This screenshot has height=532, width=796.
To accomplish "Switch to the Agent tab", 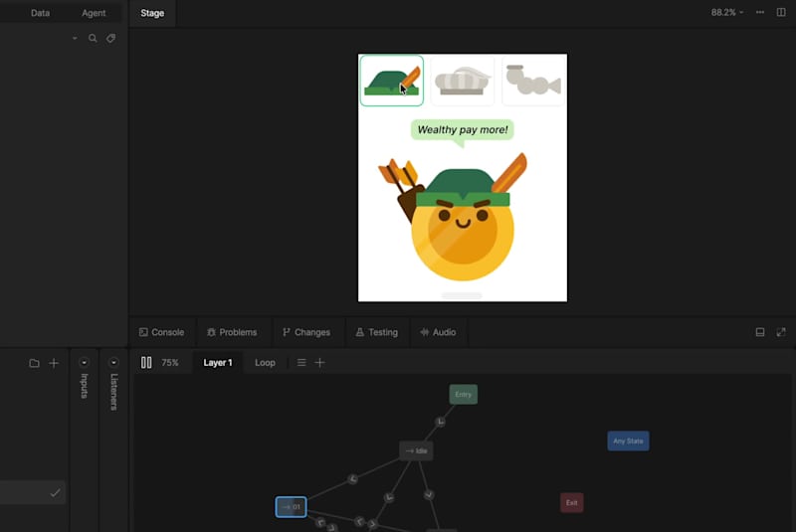I will click(94, 13).
